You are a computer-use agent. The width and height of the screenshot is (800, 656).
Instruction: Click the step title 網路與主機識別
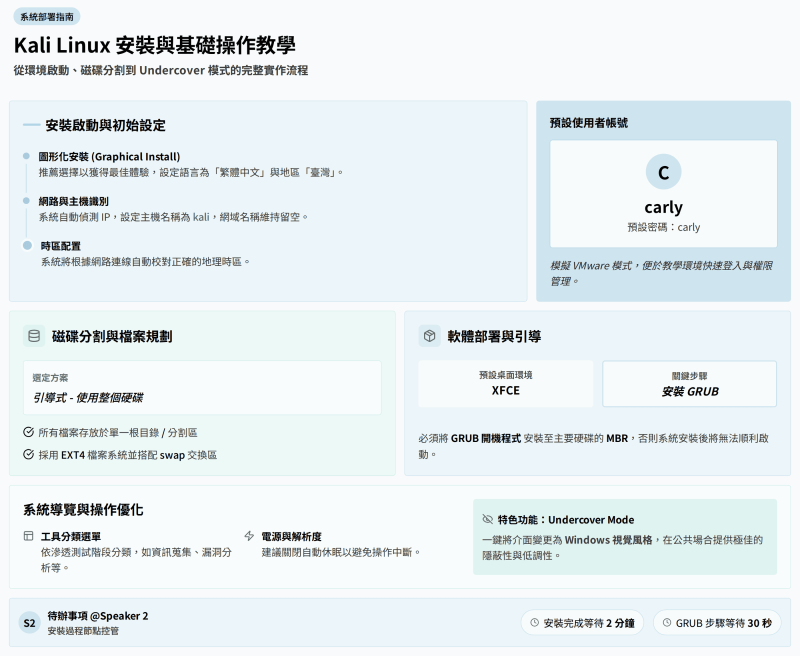(73, 201)
